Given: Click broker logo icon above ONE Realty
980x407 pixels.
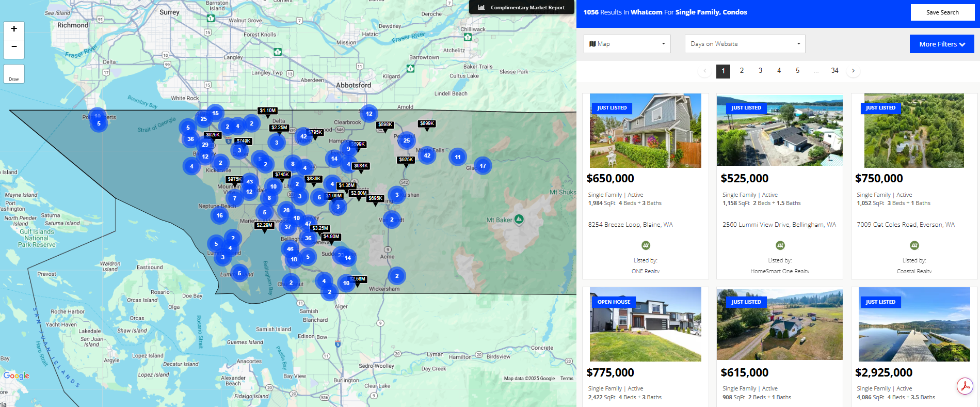Looking at the screenshot, I should point(646,245).
